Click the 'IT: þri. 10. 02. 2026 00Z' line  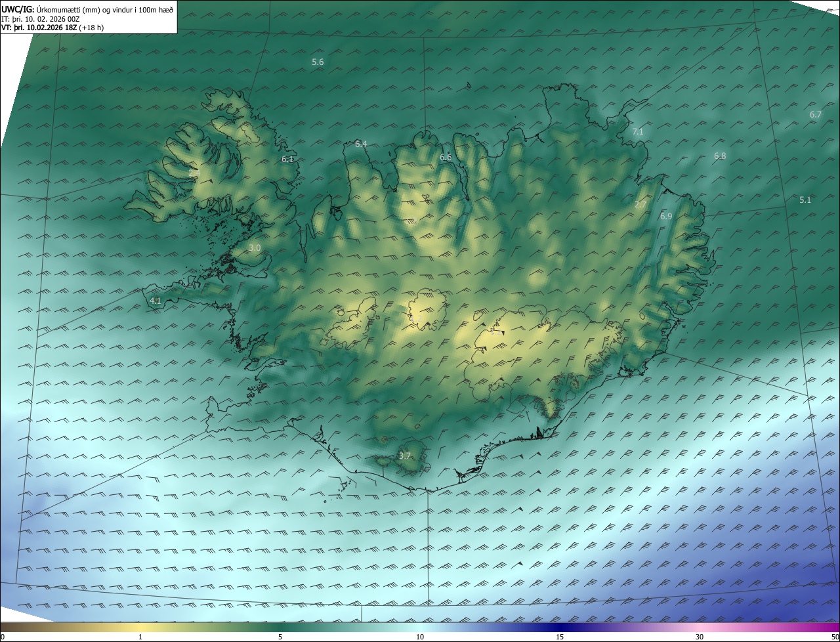(41, 18)
